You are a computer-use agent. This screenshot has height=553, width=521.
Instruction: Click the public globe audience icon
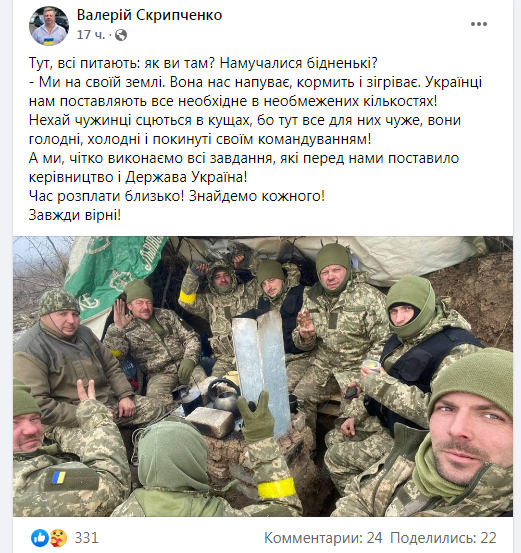(121, 35)
